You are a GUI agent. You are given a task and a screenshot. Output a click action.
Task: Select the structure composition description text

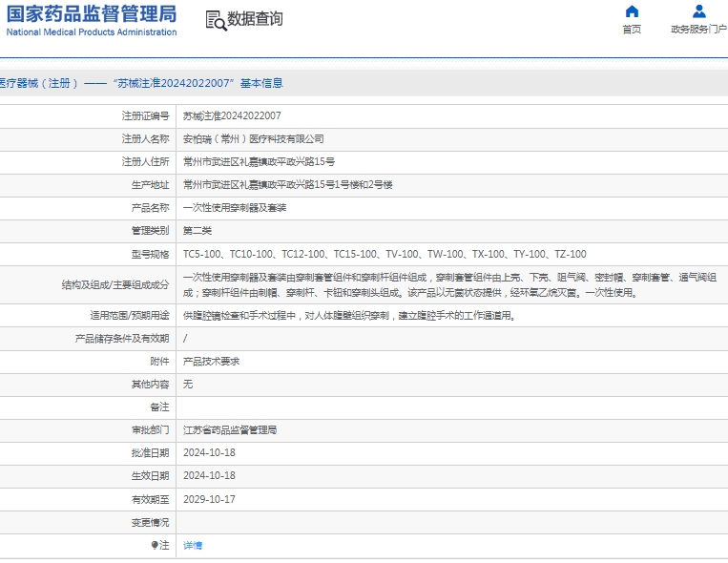449,284
